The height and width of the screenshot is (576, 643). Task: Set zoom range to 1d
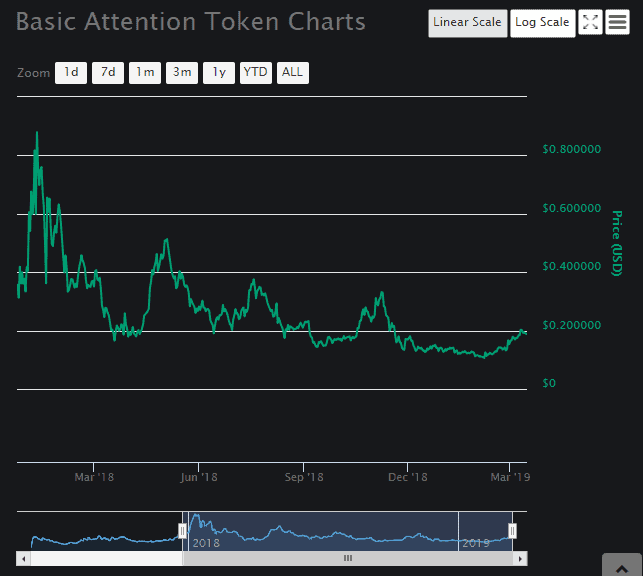point(71,73)
